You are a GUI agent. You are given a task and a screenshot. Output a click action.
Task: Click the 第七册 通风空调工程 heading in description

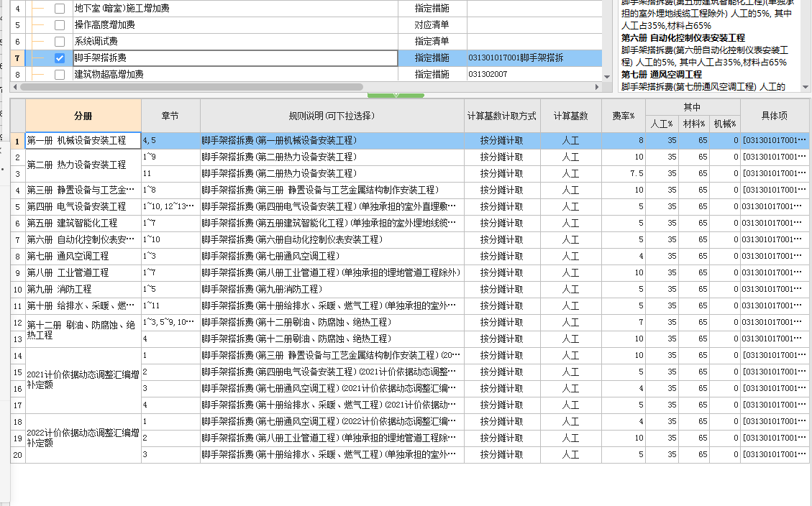(x=661, y=75)
